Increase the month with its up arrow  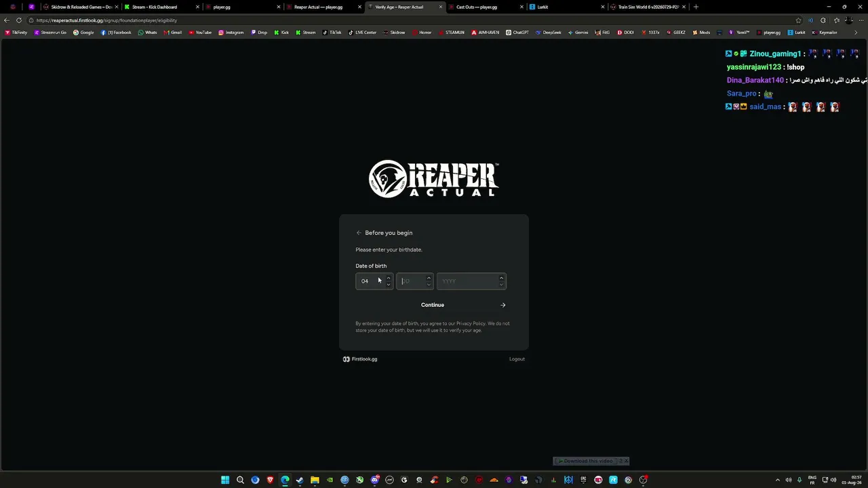389,278
